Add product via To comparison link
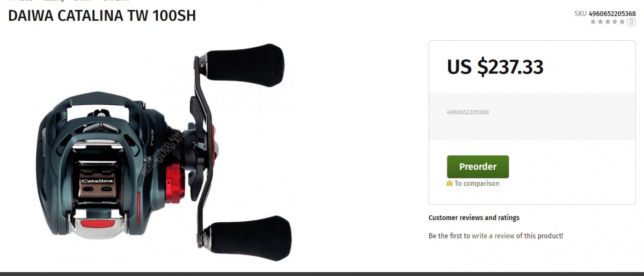Image resolution: width=644 pixels, height=276 pixels. coord(477,184)
